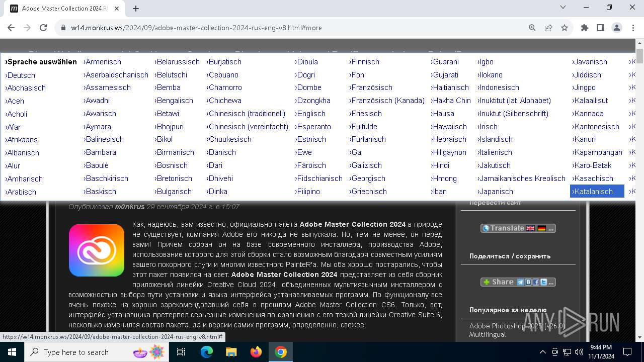Click the Share button widget
This screenshot has height=362, width=644.
pos(518,282)
